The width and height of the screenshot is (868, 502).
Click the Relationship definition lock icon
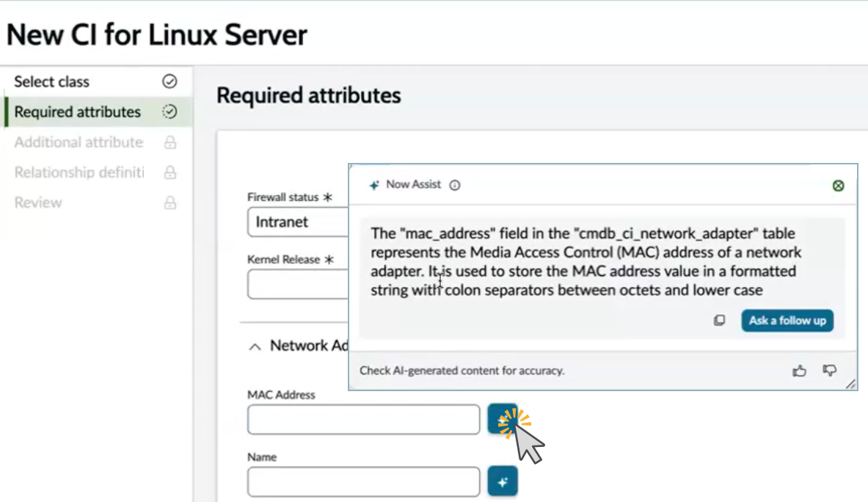(x=170, y=172)
